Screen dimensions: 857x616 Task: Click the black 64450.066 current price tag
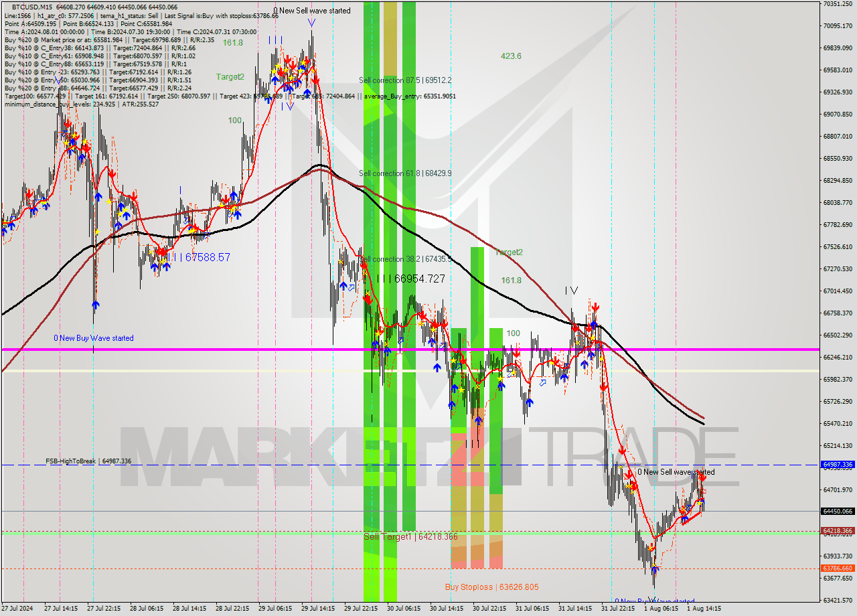[838, 511]
